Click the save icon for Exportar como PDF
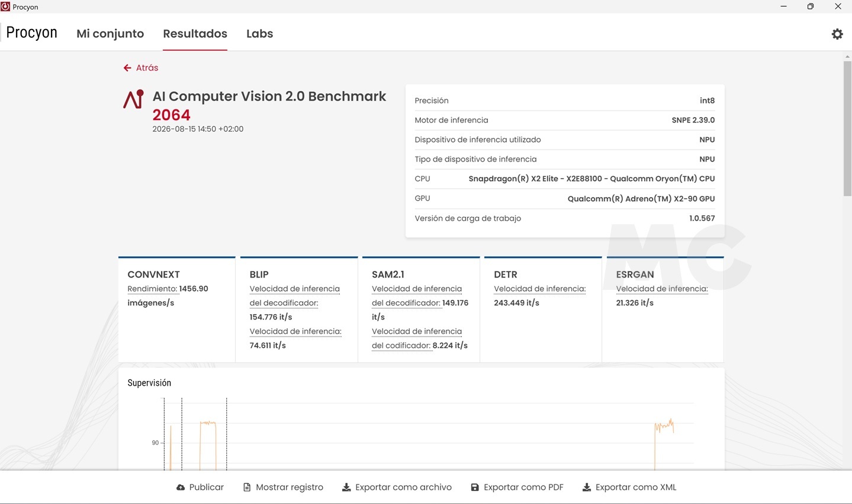Screen dimensions: 852x504 tap(475, 487)
